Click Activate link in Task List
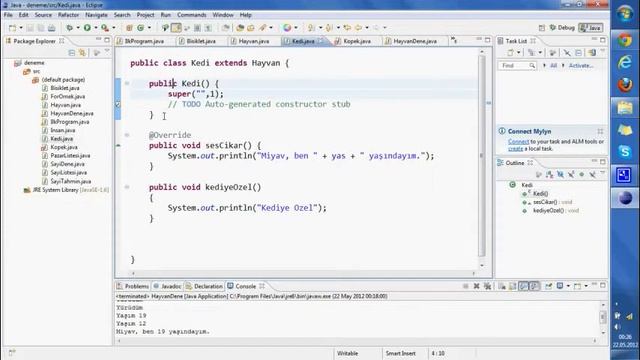 coord(580,65)
